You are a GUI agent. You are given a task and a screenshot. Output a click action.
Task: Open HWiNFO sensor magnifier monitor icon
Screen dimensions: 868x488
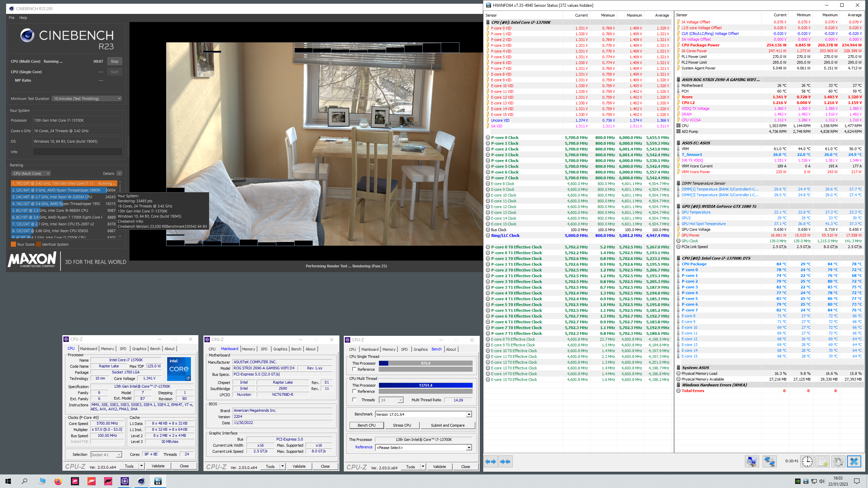(x=752, y=462)
